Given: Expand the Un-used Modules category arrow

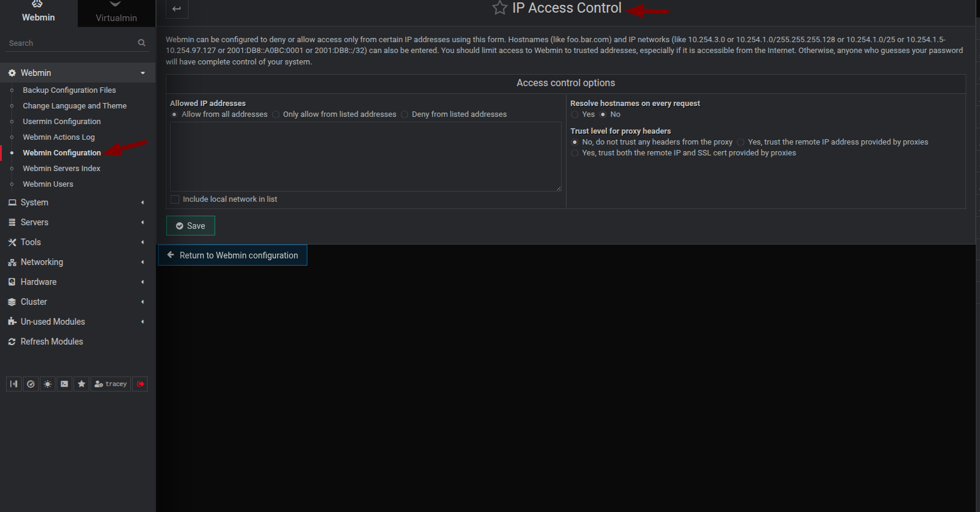Looking at the screenshot, I should 143,322.
